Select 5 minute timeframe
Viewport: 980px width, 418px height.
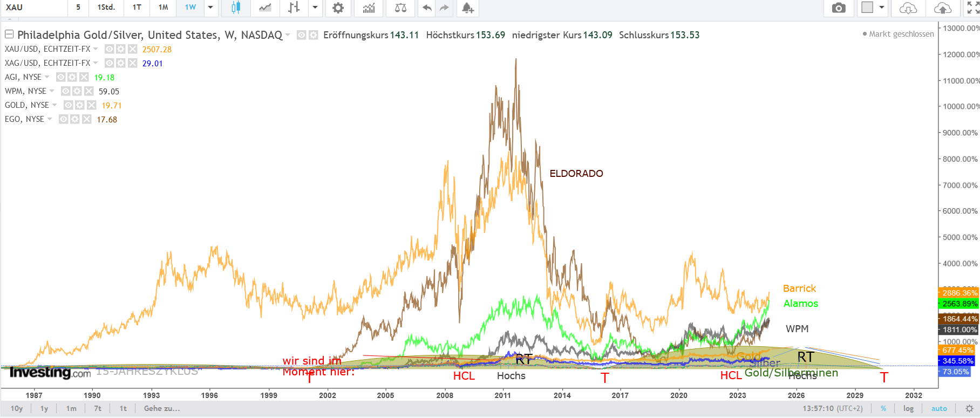click(x=78, y=8)
